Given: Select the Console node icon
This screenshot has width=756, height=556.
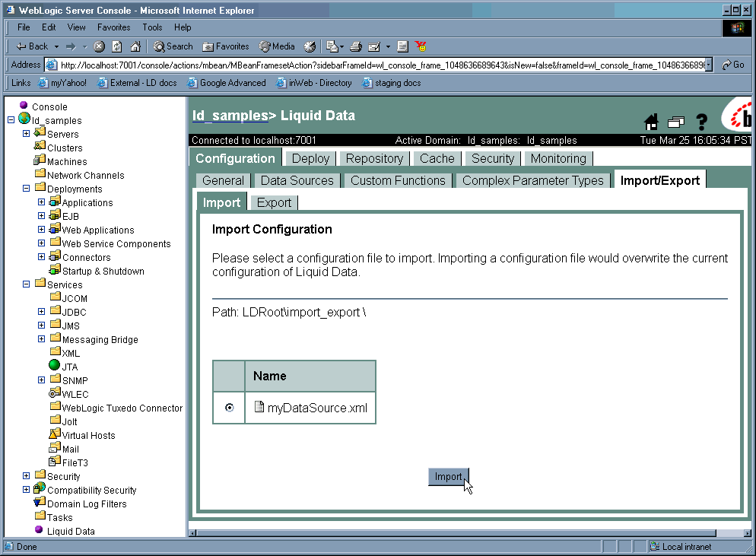Looking at the screenshot, I should [x=23, y=105].
